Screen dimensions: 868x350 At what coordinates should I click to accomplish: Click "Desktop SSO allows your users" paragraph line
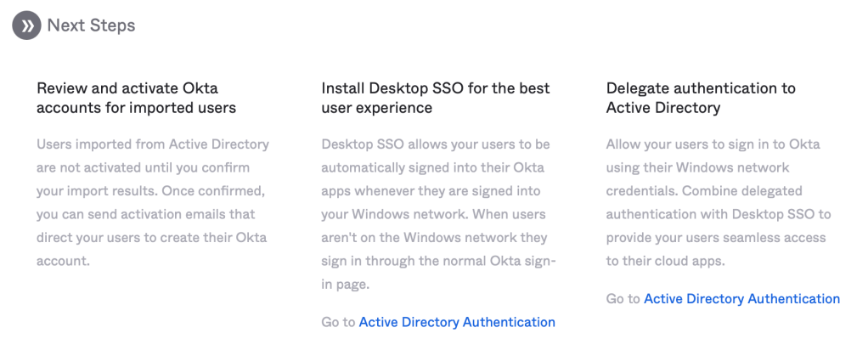tap(435, 144)
